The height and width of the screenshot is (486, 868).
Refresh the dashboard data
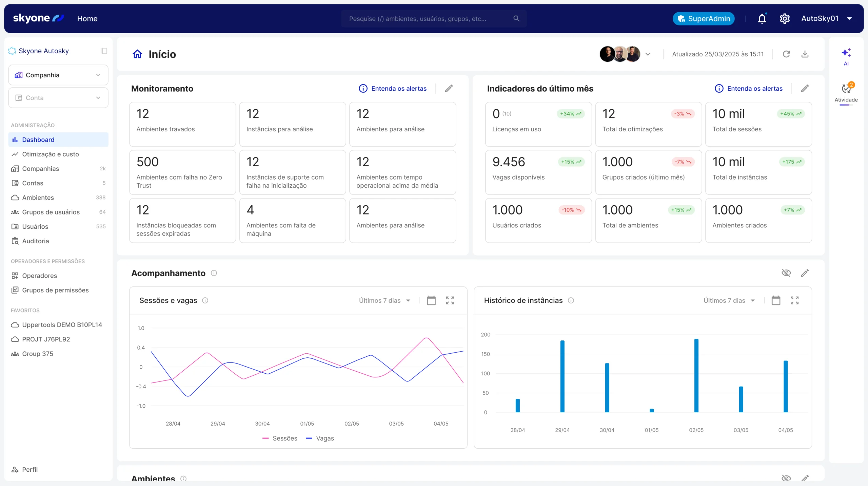tap(786, 54)
